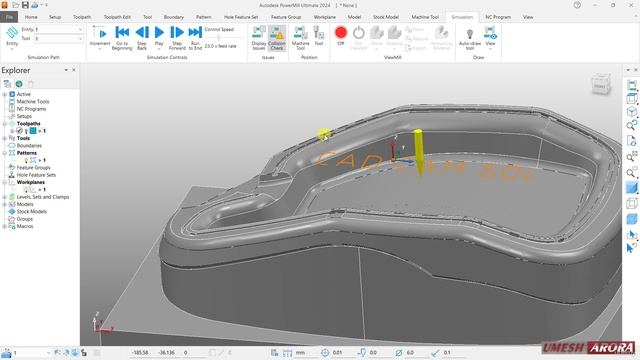Open the Entity combo box

(58, 29)
